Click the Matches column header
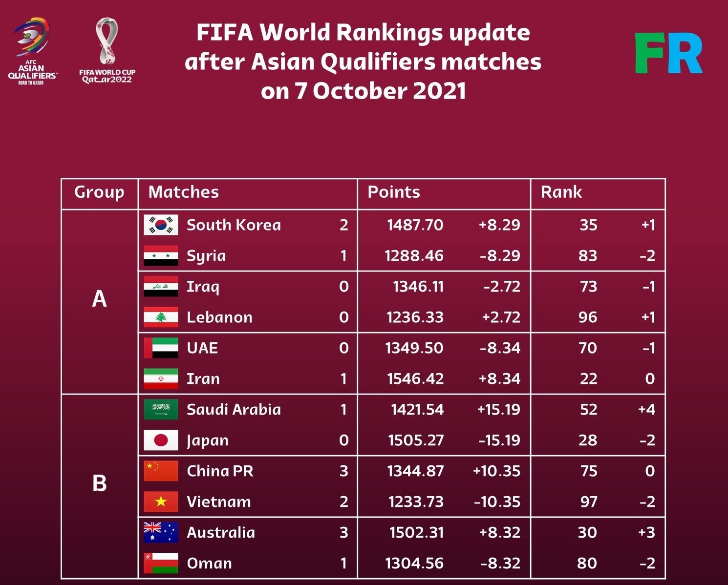The image size is (728, 585). click(x=184, y=192)
